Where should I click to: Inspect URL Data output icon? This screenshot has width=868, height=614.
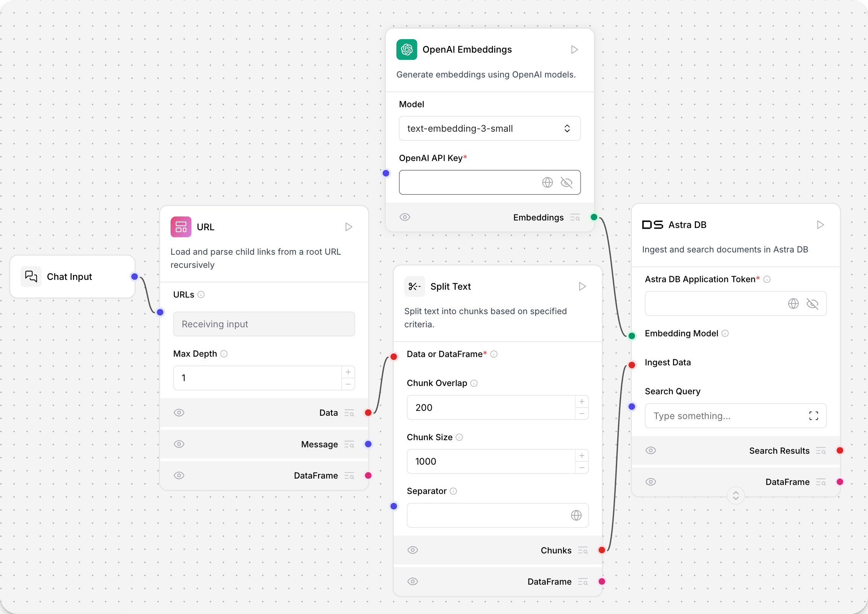349,413
